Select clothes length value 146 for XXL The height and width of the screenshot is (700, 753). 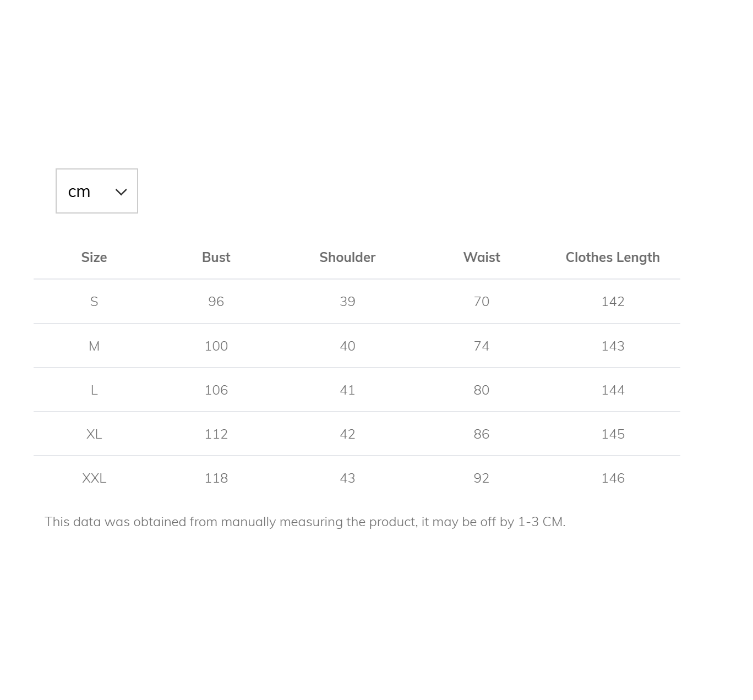tap(613, 478)
